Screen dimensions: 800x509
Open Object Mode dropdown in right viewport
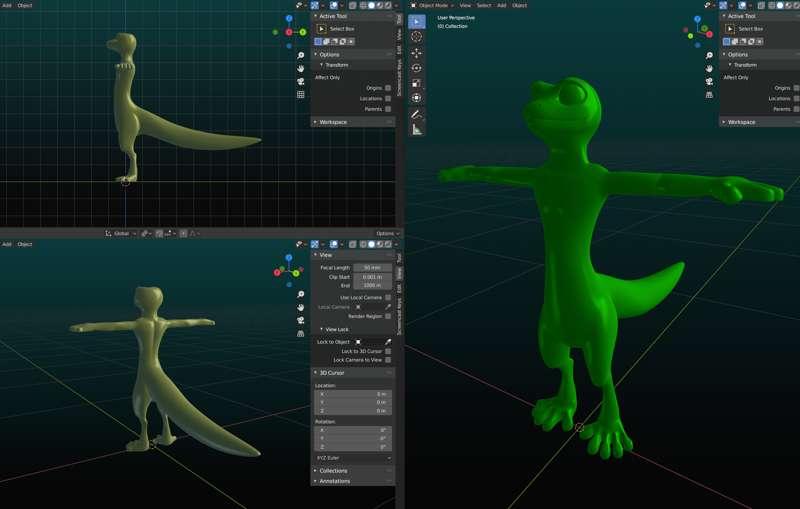pyautogui.click(x=432, y=5)
